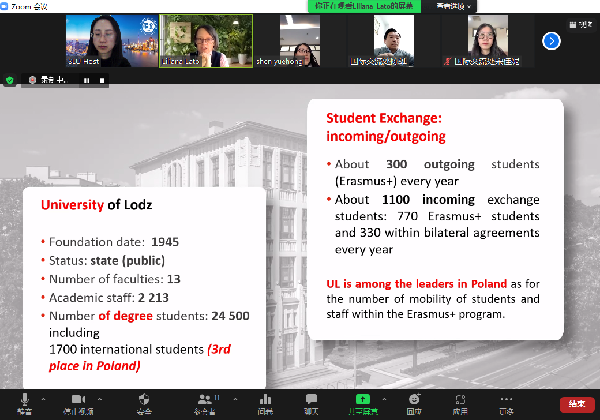Click 'Foundation date: 1945' bullet
Screen dimensions: 600x420
(114, 242)
